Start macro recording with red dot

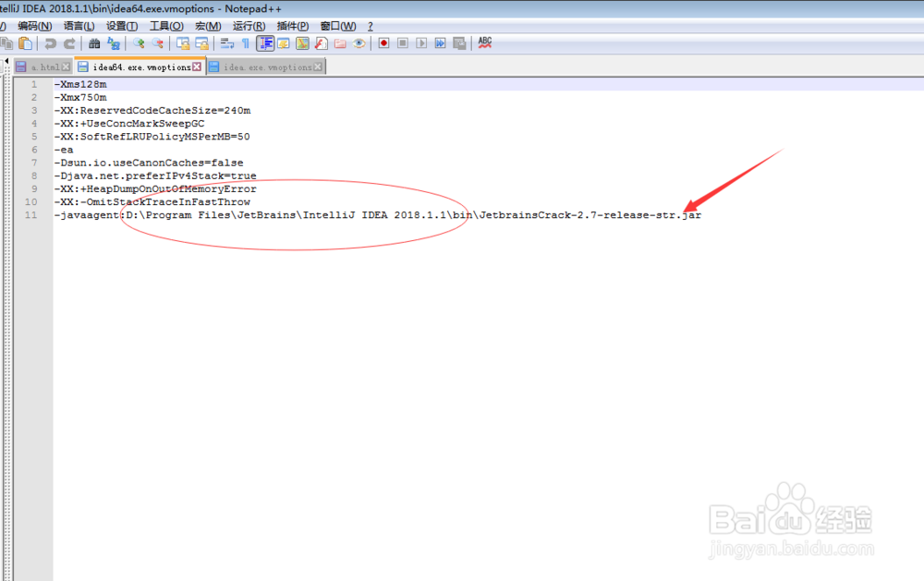coord(383,43)
